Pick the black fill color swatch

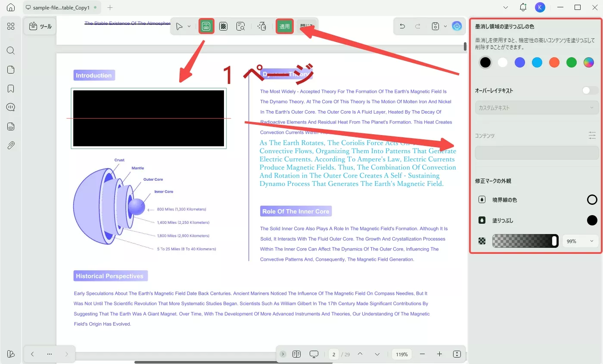point(485,62)
